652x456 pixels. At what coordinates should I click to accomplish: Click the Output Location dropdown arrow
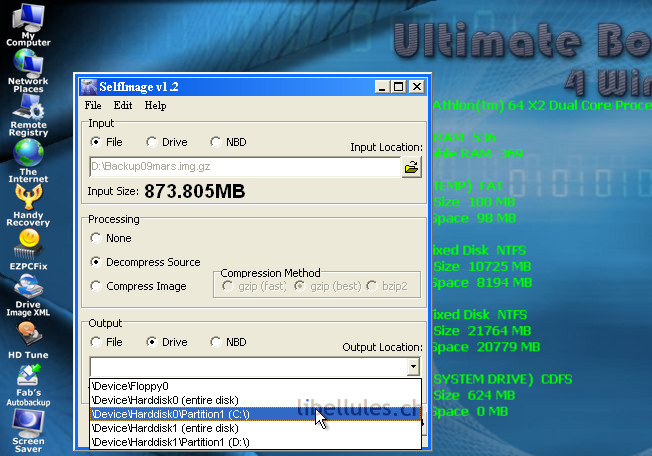(413, 367)
